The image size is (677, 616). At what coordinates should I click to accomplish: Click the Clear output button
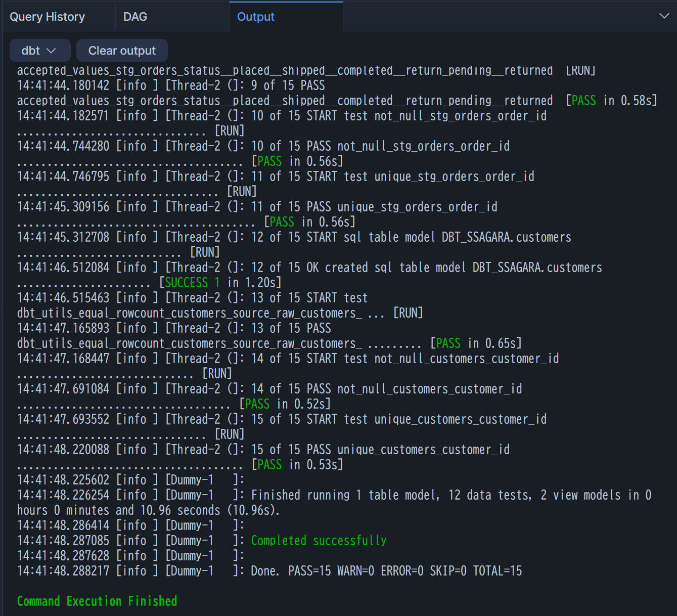click(122, 51)
